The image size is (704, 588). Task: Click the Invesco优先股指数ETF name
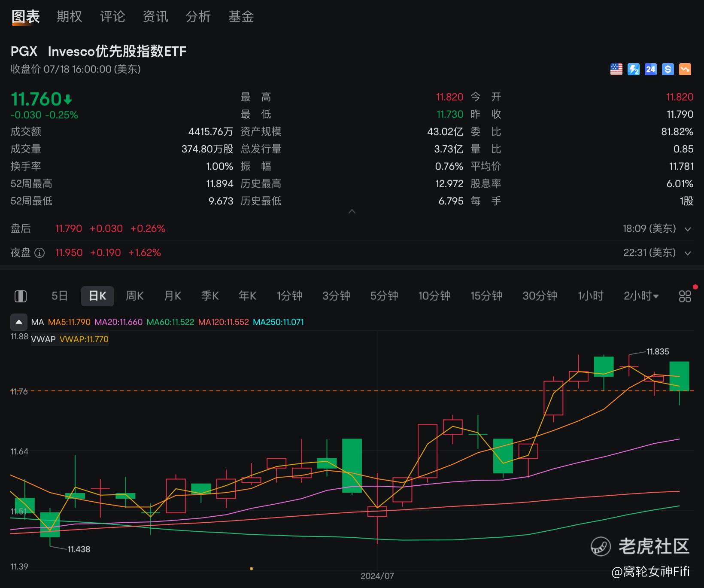[117, 52]
